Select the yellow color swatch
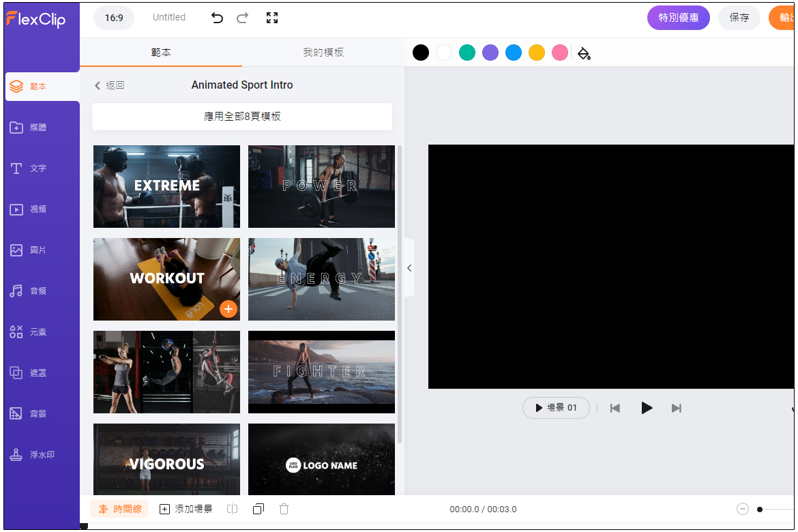Screen dimensions: 798x532 pyautogui.click(x=537, y=53)
